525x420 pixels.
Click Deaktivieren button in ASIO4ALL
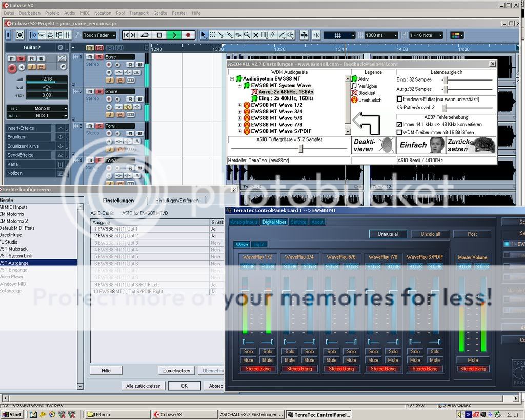coord(373,145)
